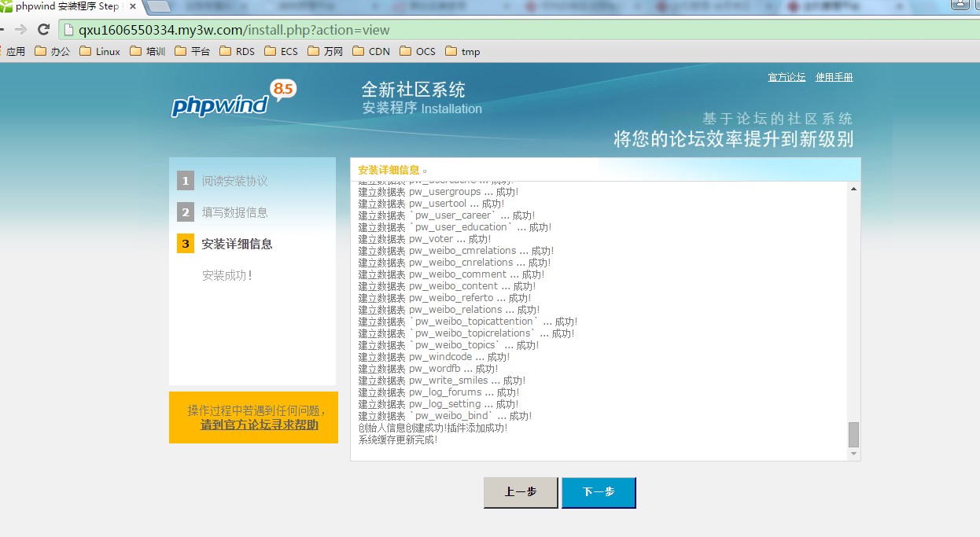
Task: Open the OCS bookmark folder
Action: coord(418,52)
